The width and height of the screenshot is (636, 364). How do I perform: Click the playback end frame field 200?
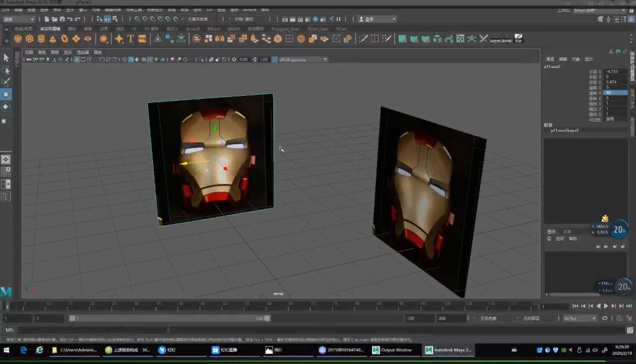[x=451, y=318]
